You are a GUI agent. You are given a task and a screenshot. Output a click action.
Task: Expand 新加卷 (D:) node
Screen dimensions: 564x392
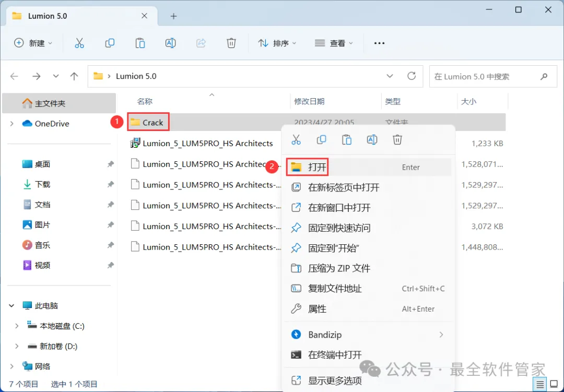click(x=17, y=346)
